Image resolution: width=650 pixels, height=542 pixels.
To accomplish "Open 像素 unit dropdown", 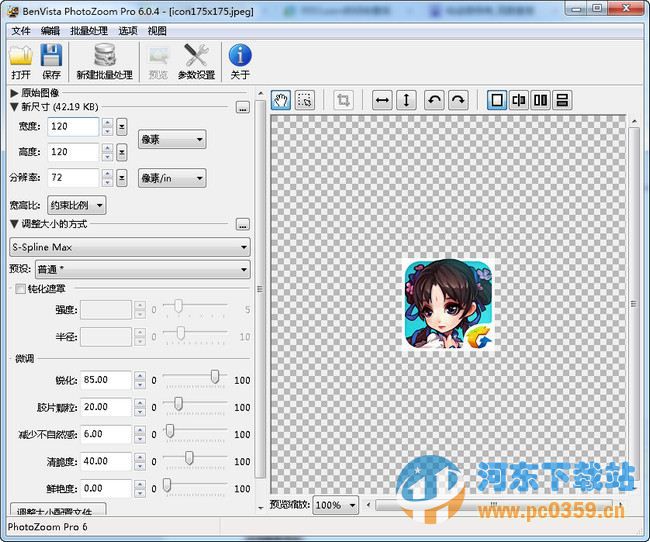I will click(172, 139).
